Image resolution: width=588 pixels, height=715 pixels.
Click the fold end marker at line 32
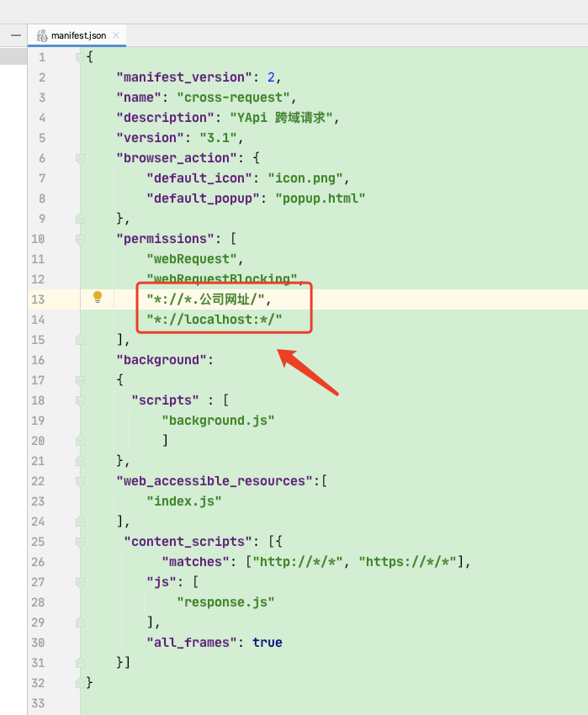(x=80, y=683)
